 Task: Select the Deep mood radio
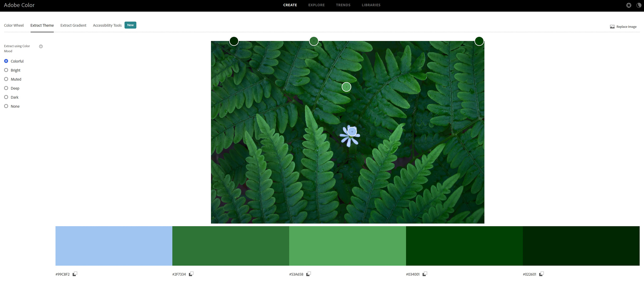click(x=6, y=88)
